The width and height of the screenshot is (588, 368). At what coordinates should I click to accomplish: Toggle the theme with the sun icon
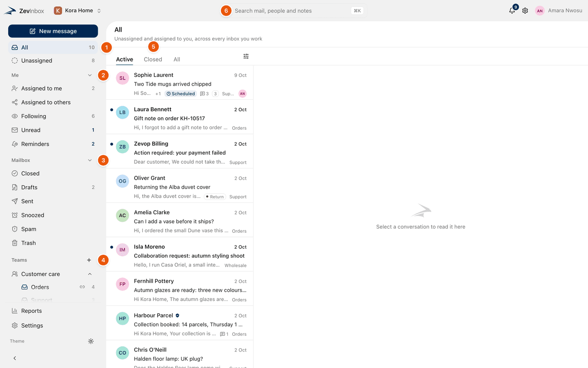point(91,341)
